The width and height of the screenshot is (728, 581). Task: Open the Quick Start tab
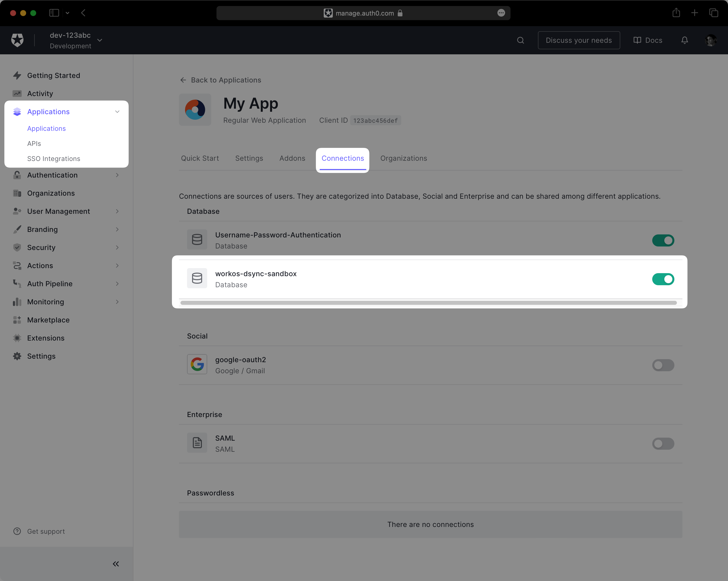(200, 158)
